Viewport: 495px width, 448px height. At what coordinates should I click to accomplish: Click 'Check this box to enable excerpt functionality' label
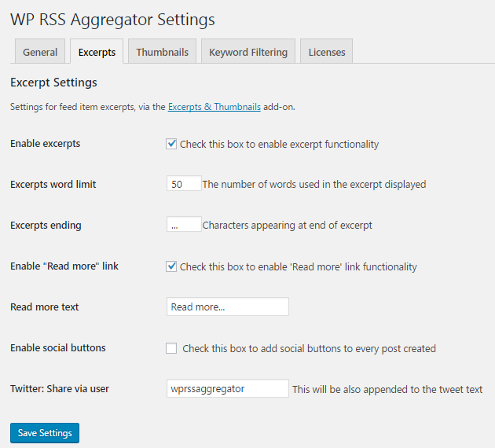pos(280,145)
